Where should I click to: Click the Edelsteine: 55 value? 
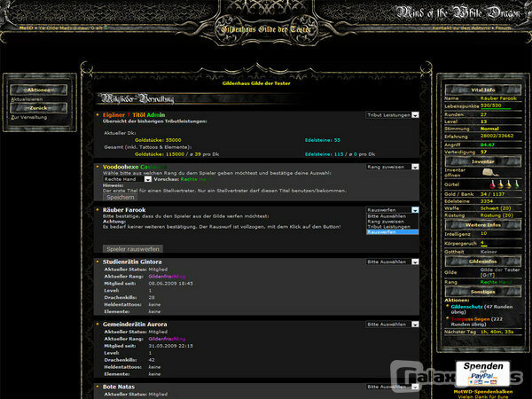pos(323,140)
